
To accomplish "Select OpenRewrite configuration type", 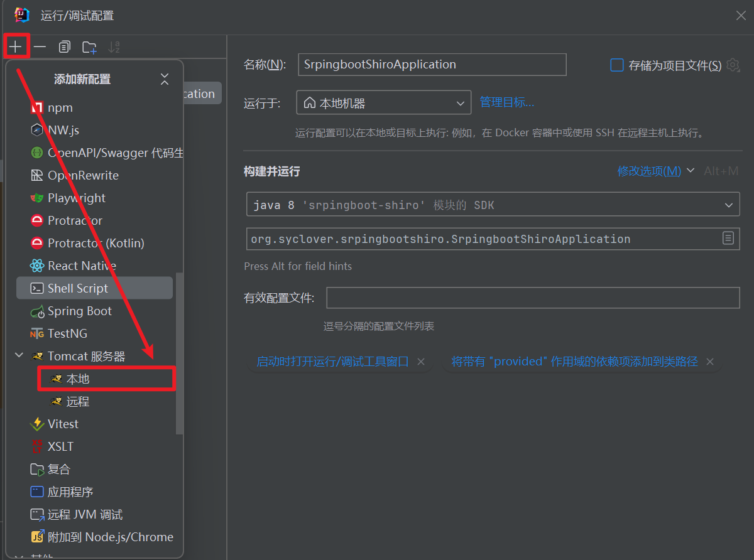I will pyautogui.click(x=94, y=175).
